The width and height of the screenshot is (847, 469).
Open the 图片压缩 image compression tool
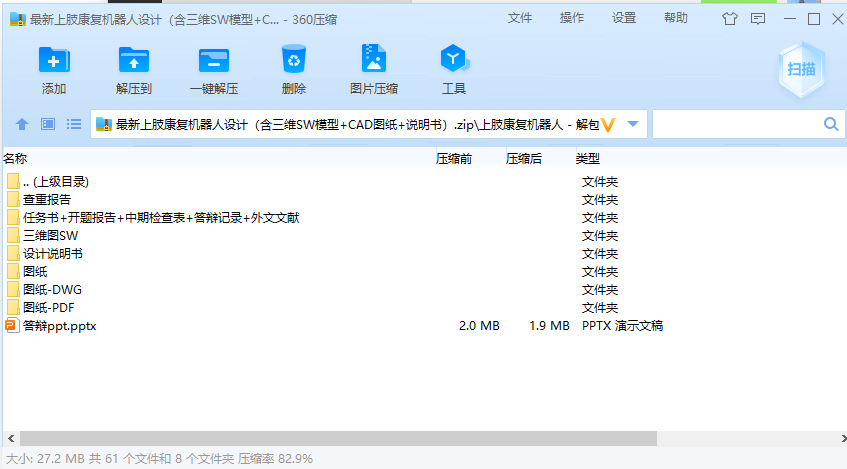374,58
